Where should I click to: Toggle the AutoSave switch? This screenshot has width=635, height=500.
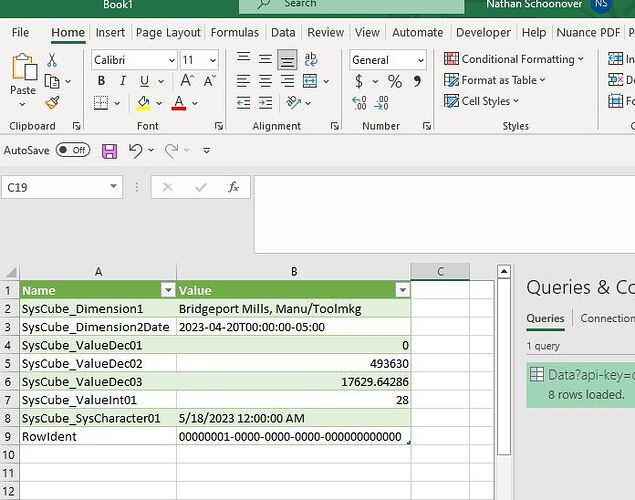pos(73,150)
